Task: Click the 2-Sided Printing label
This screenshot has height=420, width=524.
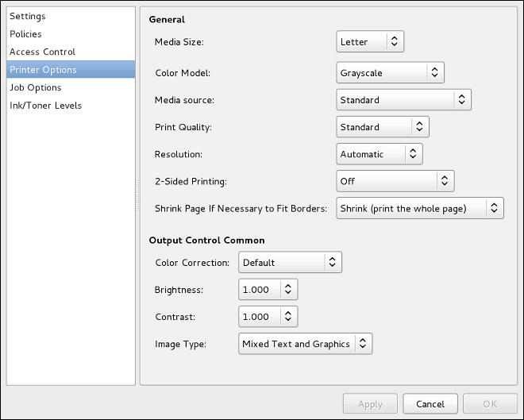Action: 191,182
